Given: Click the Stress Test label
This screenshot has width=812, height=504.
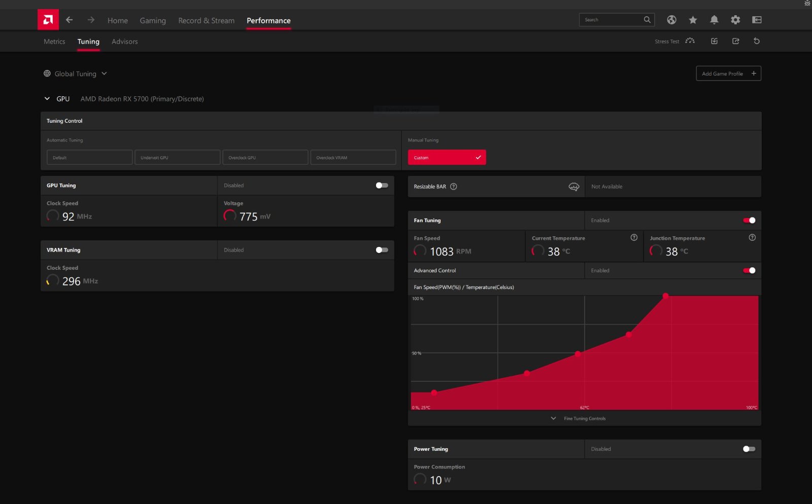Looking at the screenshot, I should coord(667,42).
